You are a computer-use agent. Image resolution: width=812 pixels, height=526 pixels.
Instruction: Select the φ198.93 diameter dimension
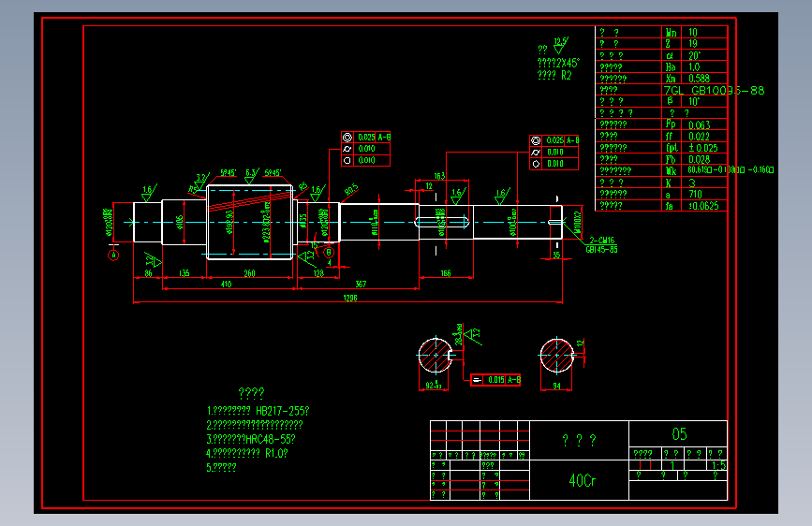point(229,222)
